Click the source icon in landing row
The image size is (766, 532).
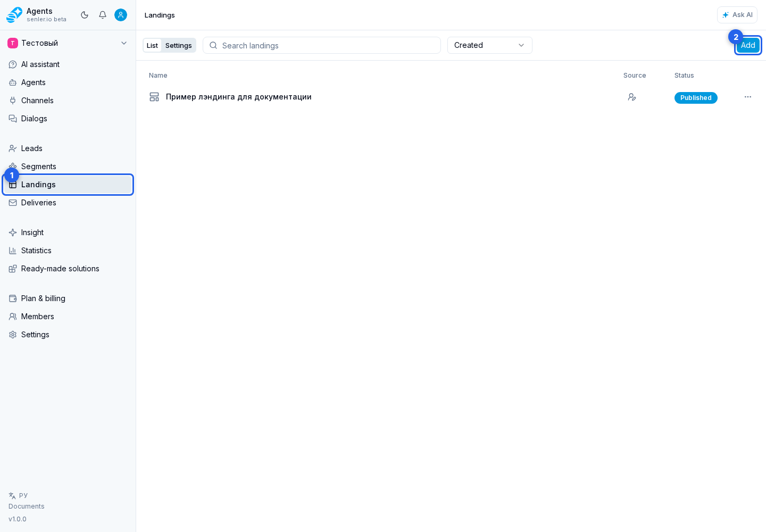[632, 97]
